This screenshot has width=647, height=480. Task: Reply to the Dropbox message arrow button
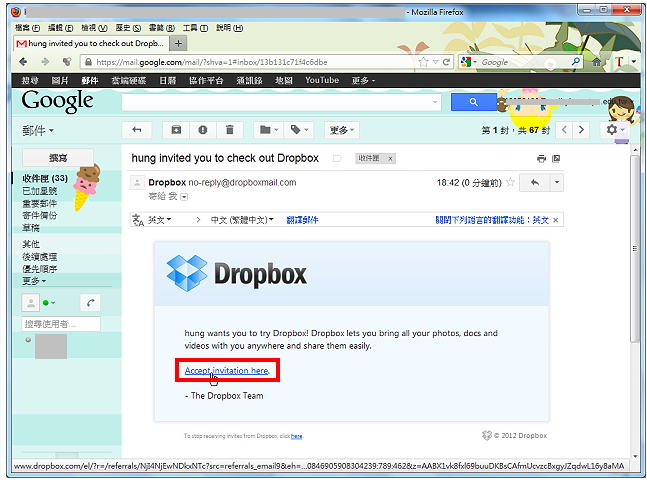click(534, 182)
